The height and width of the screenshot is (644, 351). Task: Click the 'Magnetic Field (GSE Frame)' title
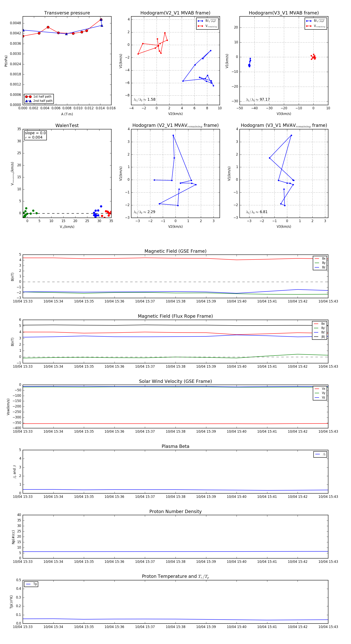(175, 251)
